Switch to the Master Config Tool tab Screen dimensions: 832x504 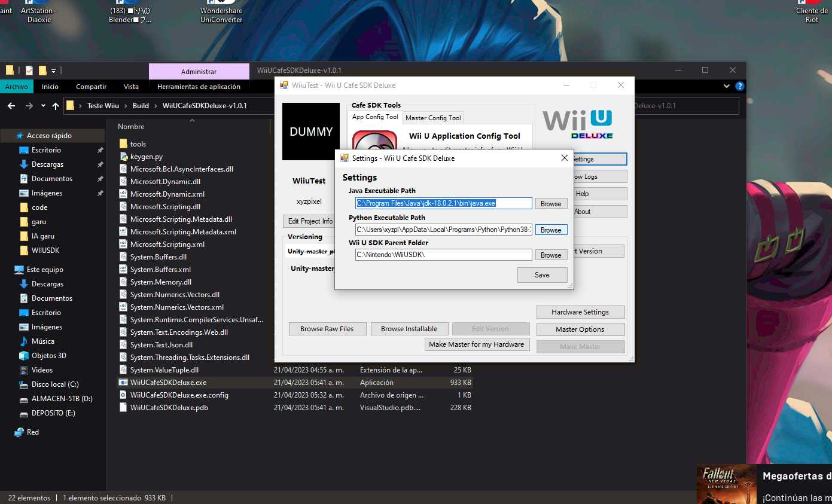tap(433, 118)
